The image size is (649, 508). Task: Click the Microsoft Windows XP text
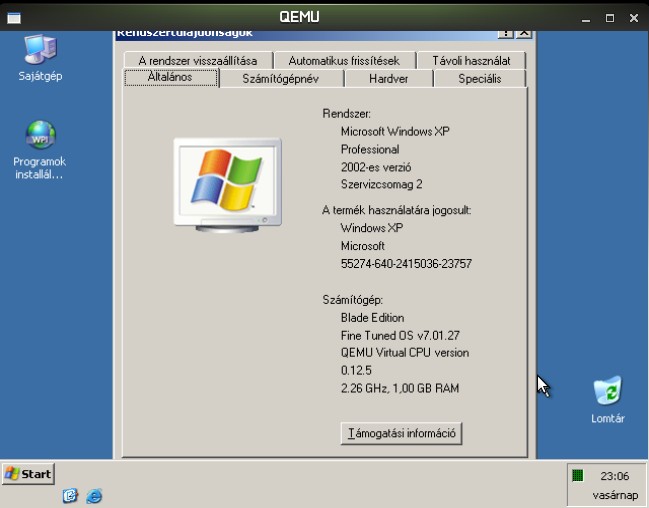pos(395,132)
